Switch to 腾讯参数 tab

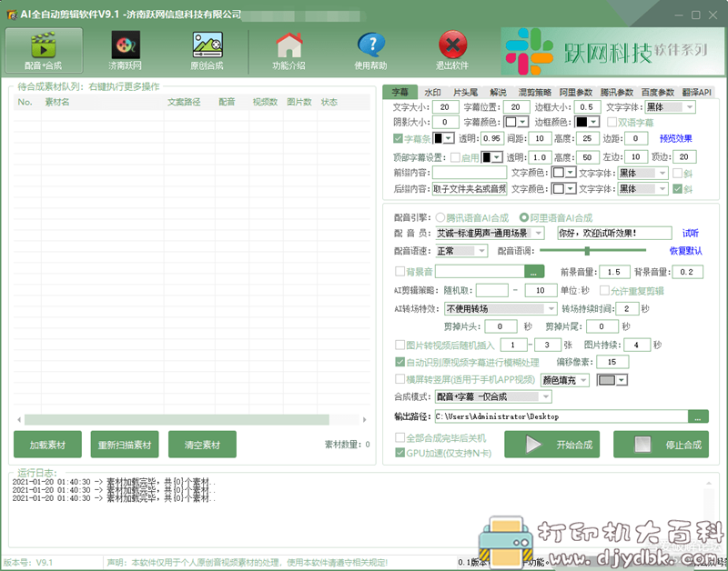617,93
